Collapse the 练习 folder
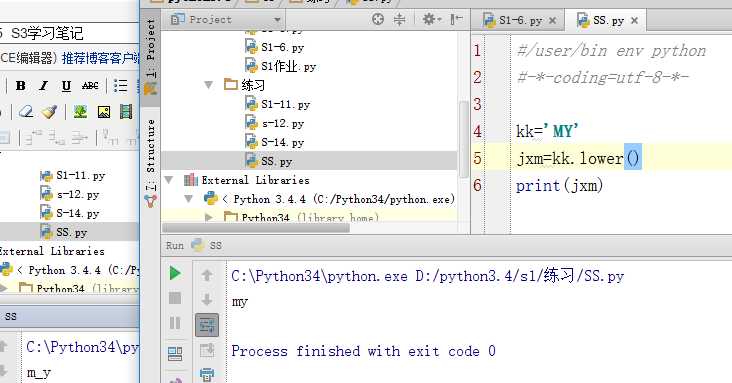This screenshot has height=383, width=732. (208, 85)
